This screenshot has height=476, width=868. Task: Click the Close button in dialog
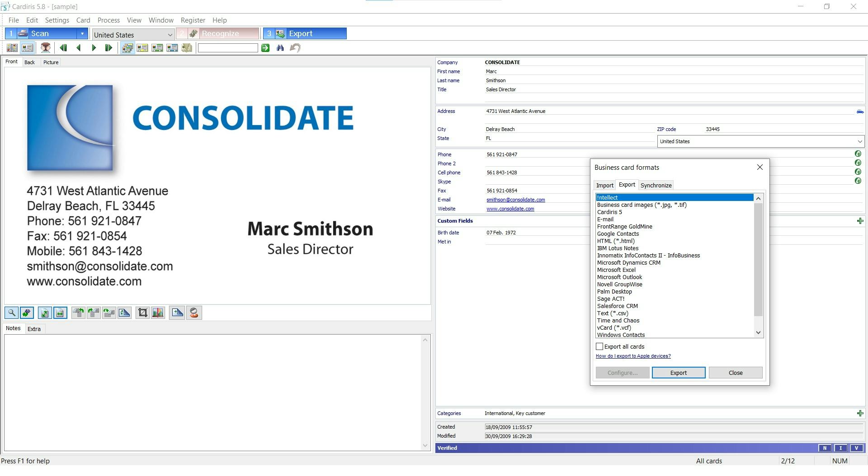point(736,373)
